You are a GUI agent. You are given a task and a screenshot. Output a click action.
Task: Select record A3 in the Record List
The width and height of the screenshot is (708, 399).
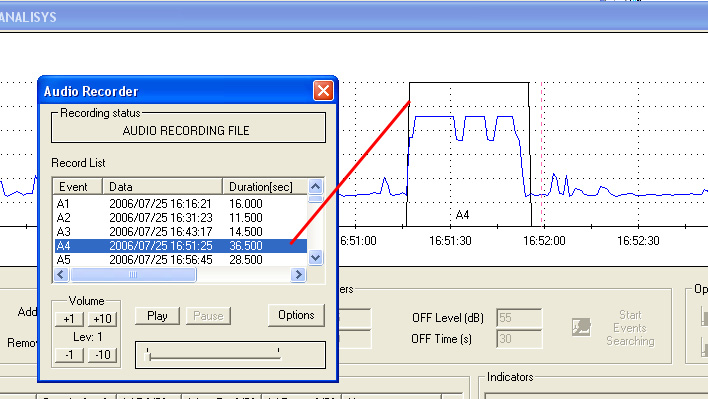click(181, 232)
